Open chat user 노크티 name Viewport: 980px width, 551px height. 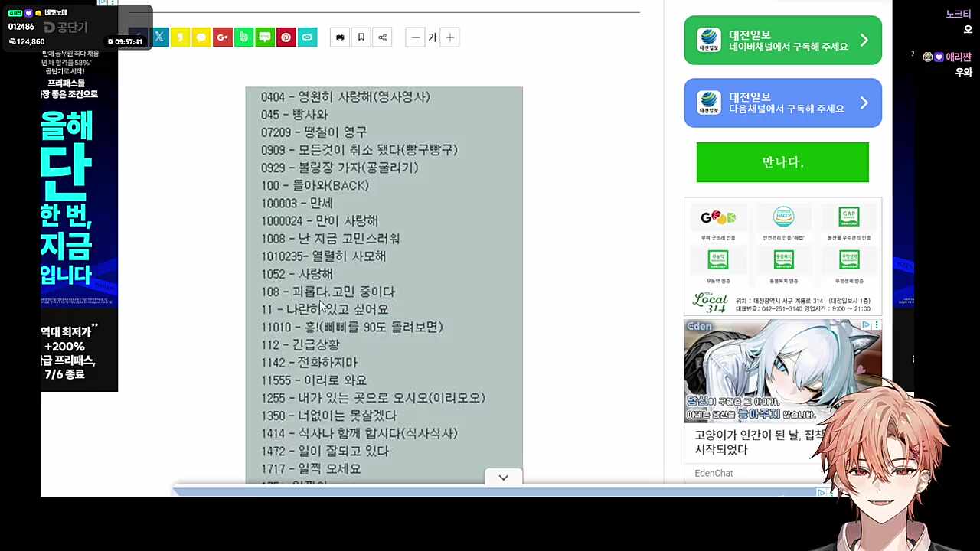tap(958, 14)
